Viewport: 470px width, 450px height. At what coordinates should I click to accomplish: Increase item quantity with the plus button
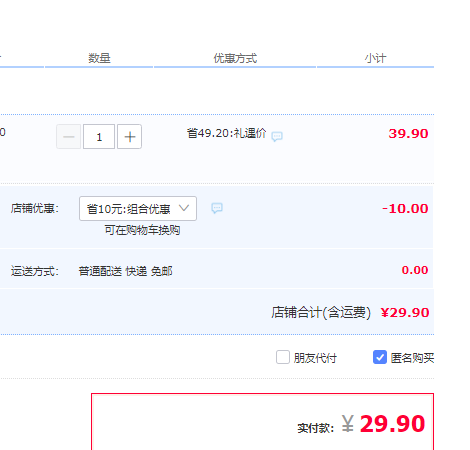click(x=129, y=137)
